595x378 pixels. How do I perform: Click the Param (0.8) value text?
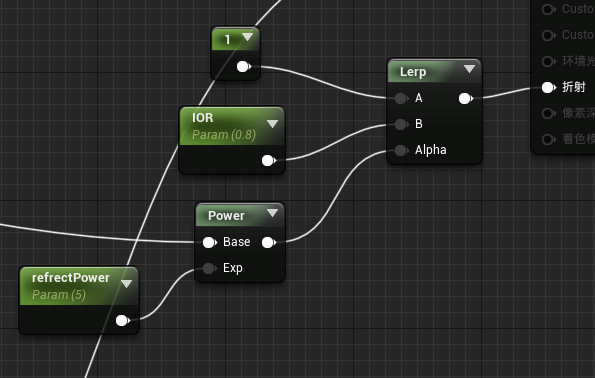[224, 135]
